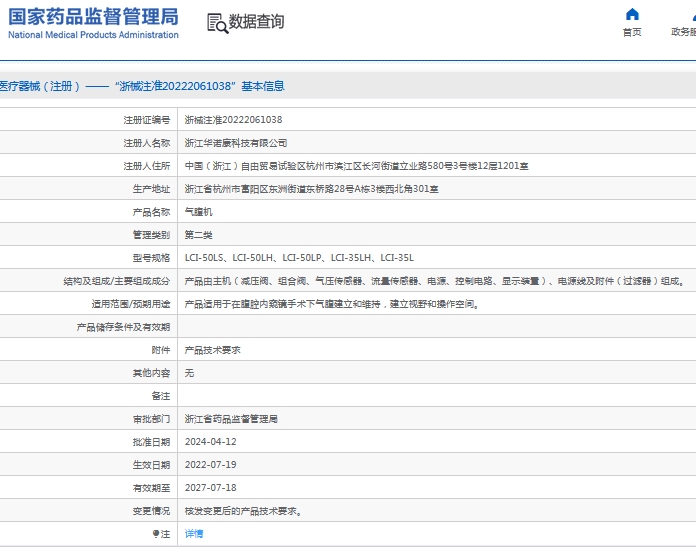
Task: Click the intended use text 产品适用于在腹腔内窥镜手术
Action: [x=332, y=304]
